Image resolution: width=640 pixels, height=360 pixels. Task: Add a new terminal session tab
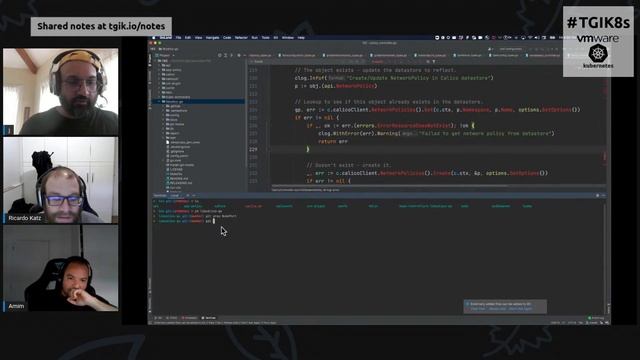(x=188, y=196)
